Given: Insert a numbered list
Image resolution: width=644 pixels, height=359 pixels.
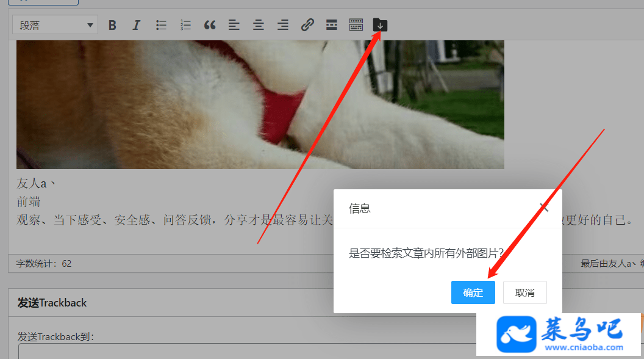Looking at the screenshot, I should click(x=185, y=25).
